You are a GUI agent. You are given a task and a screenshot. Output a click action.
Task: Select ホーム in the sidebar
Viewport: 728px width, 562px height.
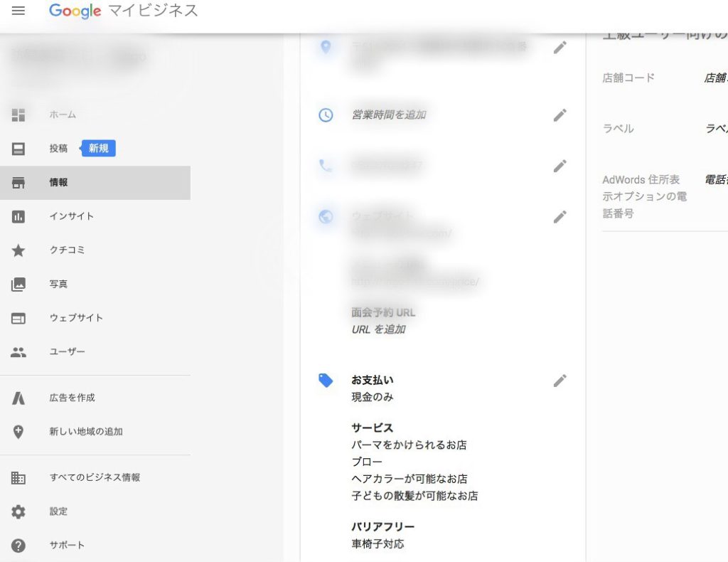63,115
